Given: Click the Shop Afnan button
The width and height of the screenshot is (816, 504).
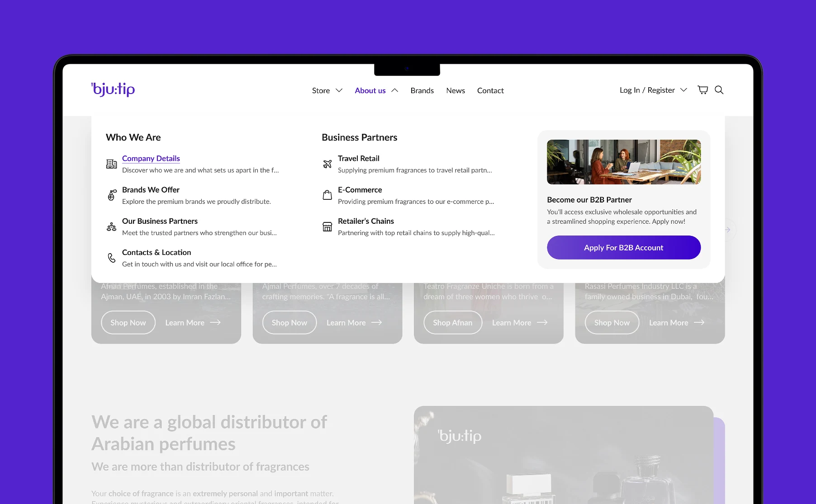Looking at the screenshot, I should tap(453, 322).
